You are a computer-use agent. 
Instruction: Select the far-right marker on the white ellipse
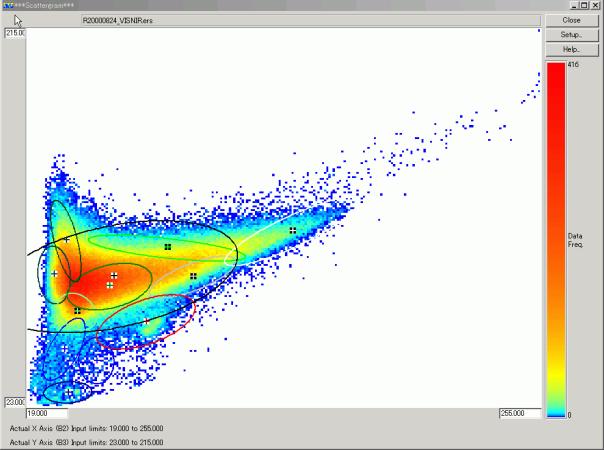tap(293, 230)
